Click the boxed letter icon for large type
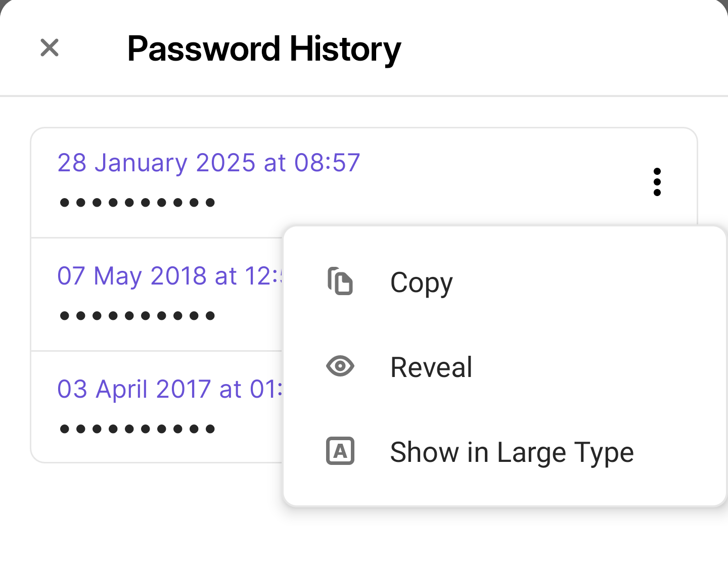 click(340, 451)
